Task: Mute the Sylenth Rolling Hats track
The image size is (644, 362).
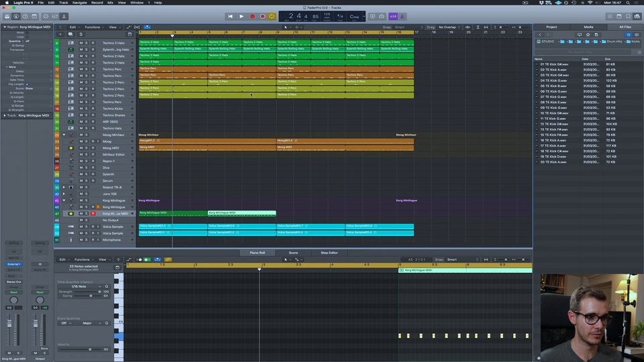Action: coord(80,49)
